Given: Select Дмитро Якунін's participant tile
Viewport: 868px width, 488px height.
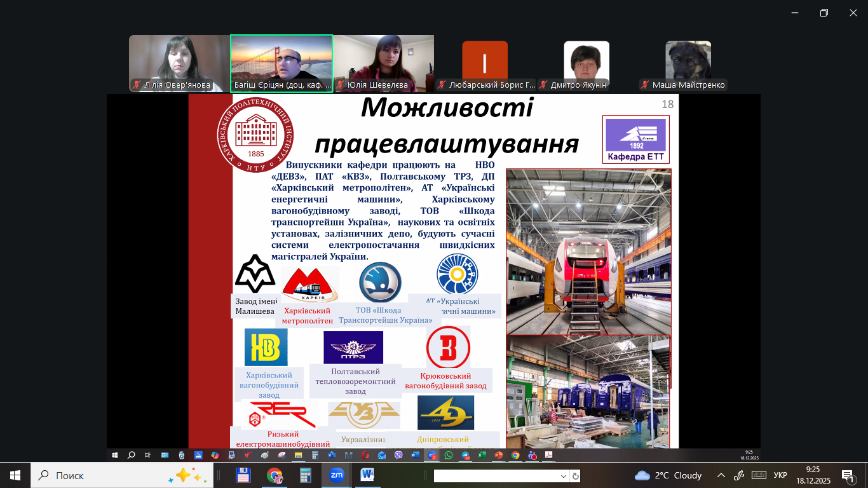Looking at the screenshot, I should pos(587,63).
